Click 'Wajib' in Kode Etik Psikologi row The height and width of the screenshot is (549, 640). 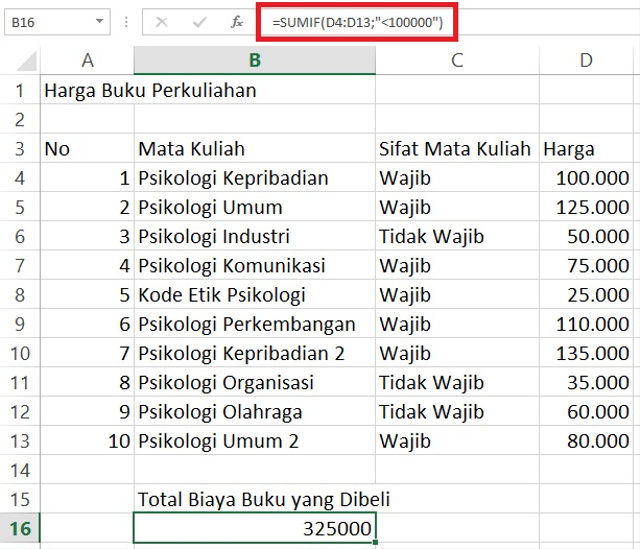tap(457, 295)
